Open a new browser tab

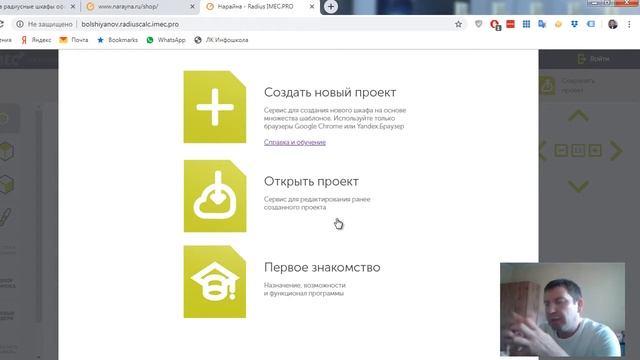coord(331,7)
